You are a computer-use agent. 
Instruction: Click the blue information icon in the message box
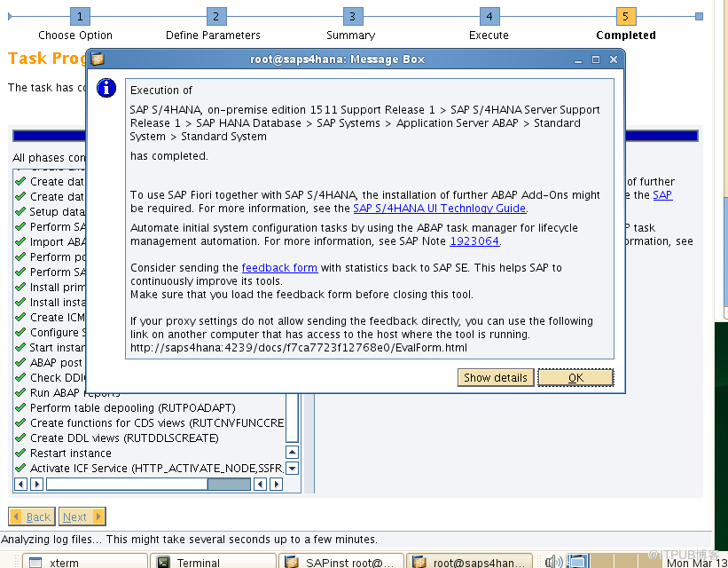click(106, 88)
